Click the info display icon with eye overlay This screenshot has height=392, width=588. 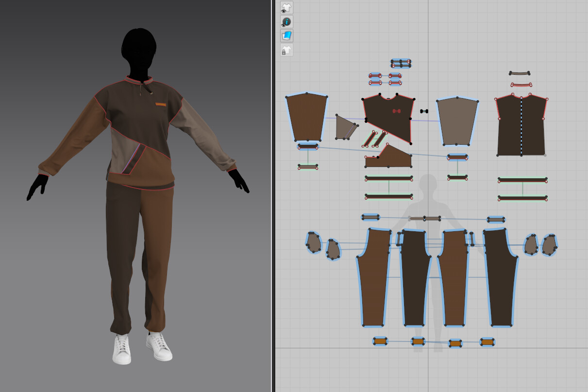pyautogui.click(x=286, y=21)
